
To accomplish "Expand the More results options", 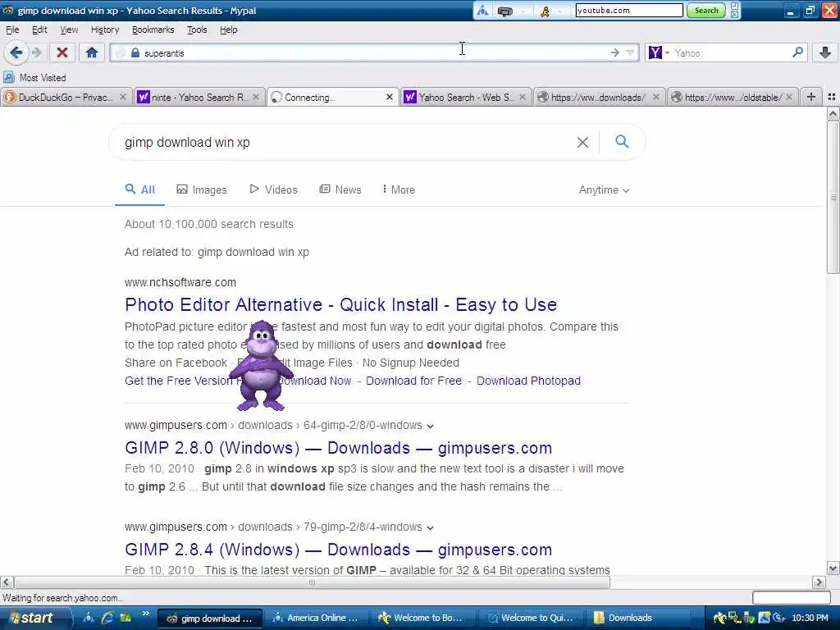I will (399, 189).
